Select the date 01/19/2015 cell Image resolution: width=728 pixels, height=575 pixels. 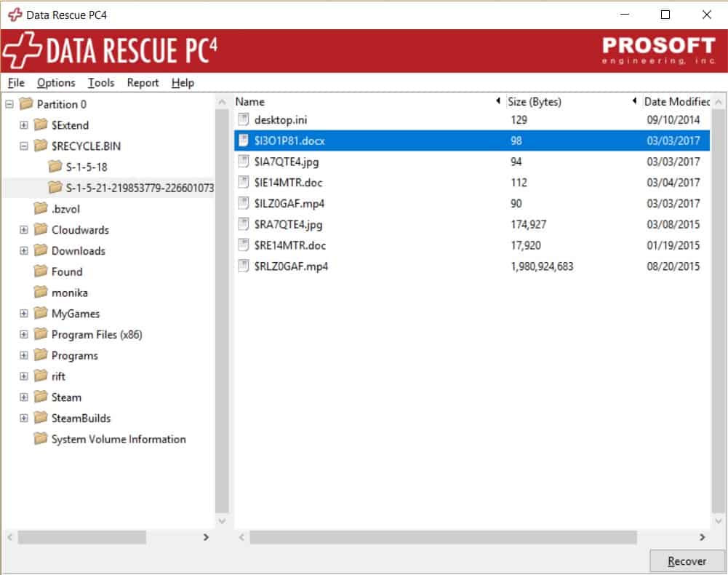coord(673,245)
